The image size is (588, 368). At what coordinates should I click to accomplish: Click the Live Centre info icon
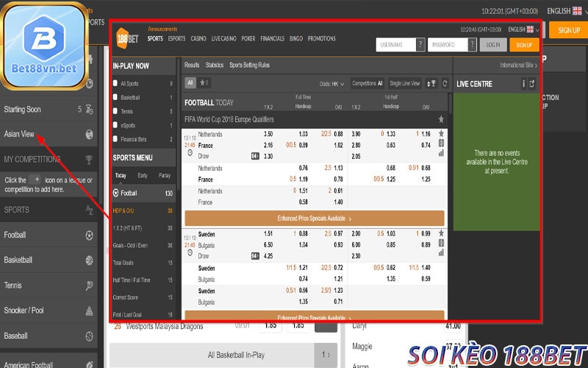pyautogui.click(x=523, y=83)
